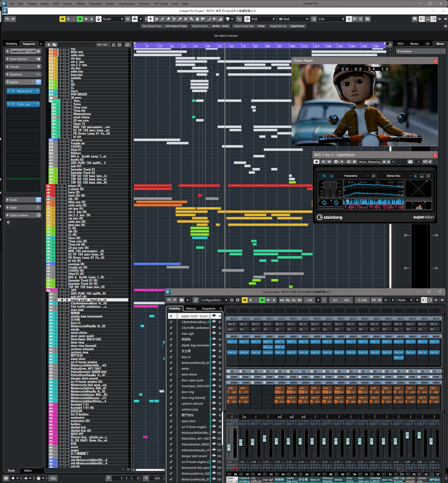Image resolution: width=448 pixels, height=483 pixels.
Task: Click the red Record-enable (R) toolbar button
Action: (x=79, y=19)
